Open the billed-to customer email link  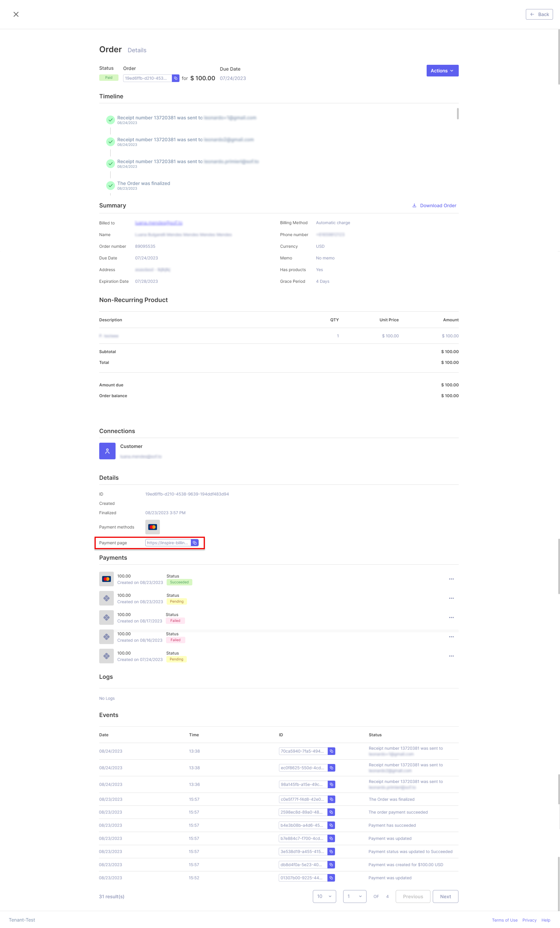pyautogui.click(x=159, y=223)
